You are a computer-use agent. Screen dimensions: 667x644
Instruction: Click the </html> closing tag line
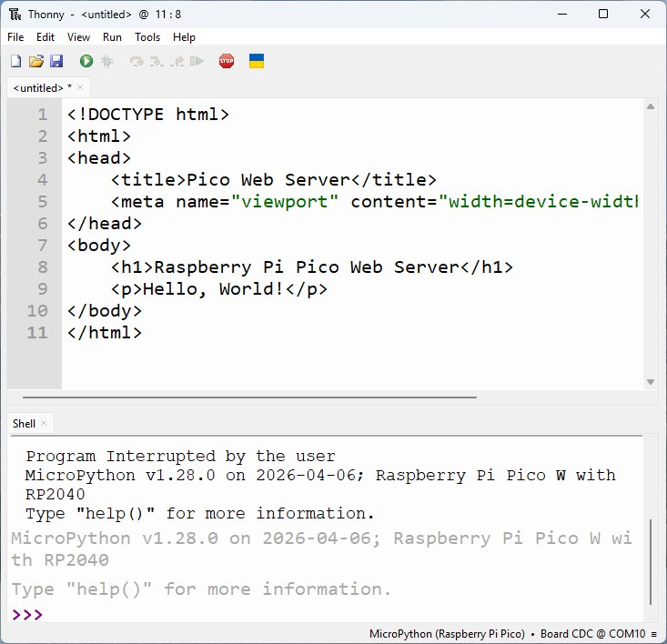tap(105, 332)
